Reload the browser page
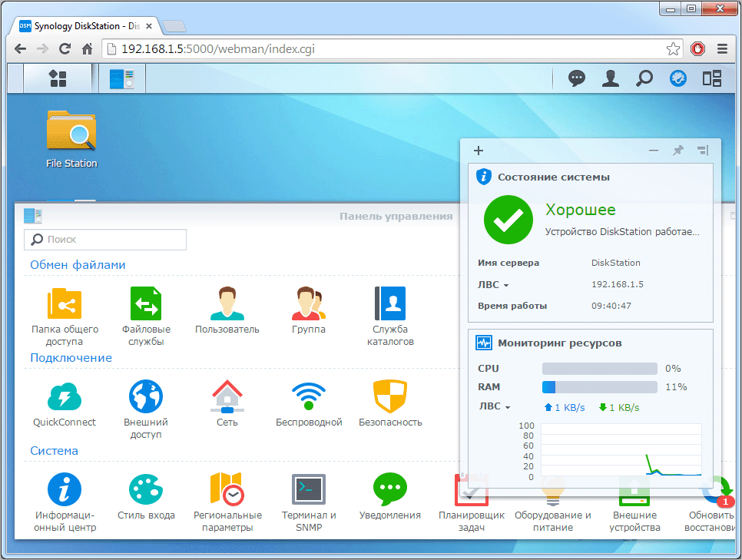Viewport: 742px width, 560px height. 65,48
